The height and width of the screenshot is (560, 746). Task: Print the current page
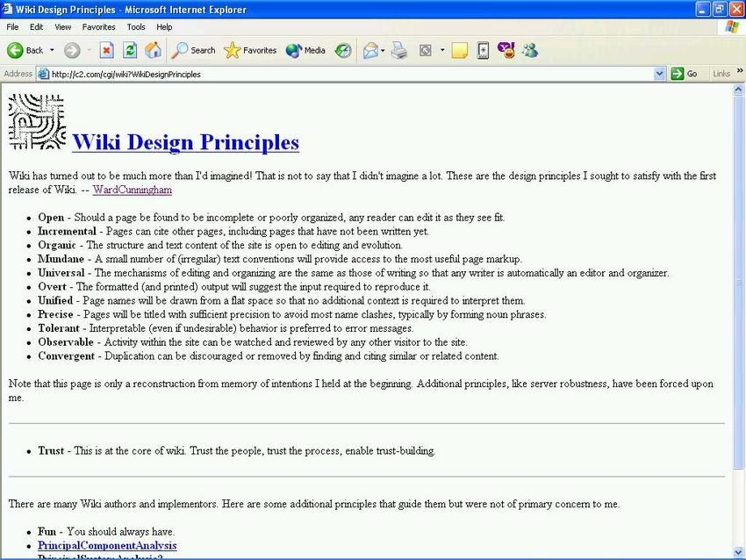pyautogui.click(x=399, y=50)
